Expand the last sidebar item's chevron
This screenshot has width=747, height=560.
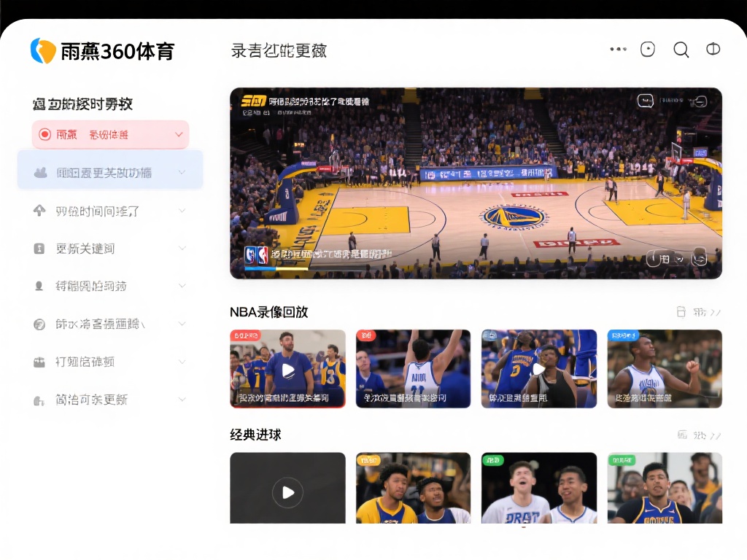coord(182,399)
